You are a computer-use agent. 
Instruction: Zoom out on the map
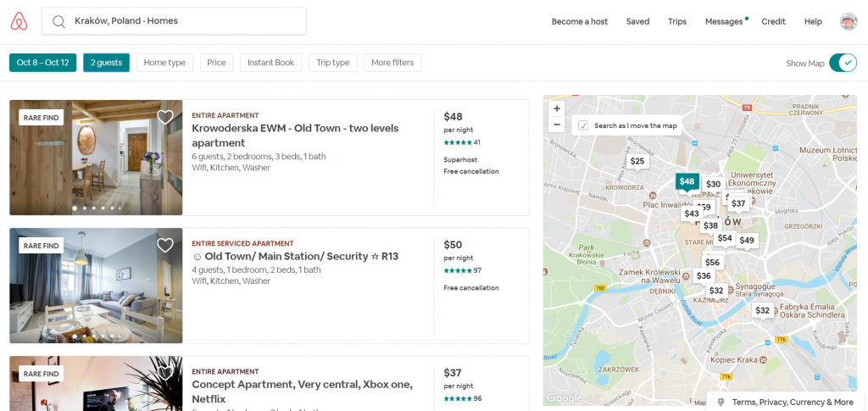(557, 125)
